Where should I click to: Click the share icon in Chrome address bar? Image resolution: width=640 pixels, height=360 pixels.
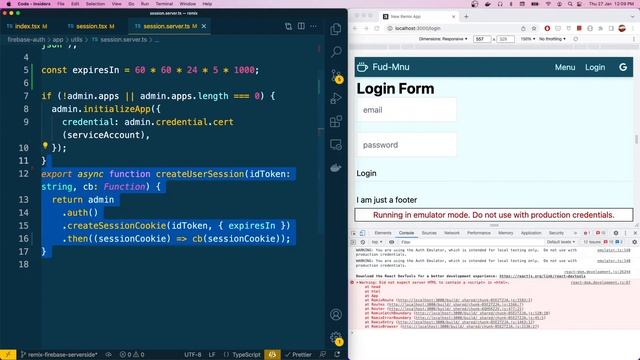pyautogui.click(x=523, y=29)
